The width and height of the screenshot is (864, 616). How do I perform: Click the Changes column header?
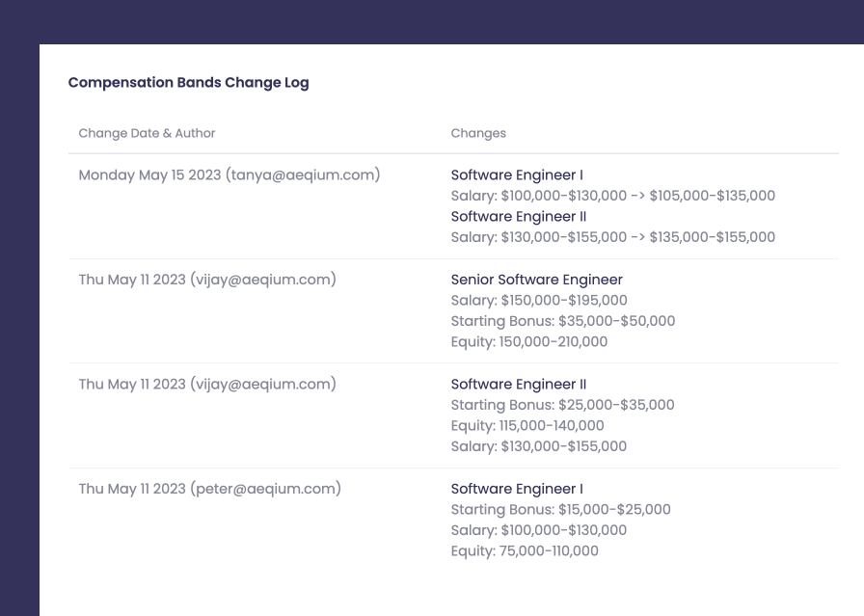pyautogui.click(x=478, y=133)
